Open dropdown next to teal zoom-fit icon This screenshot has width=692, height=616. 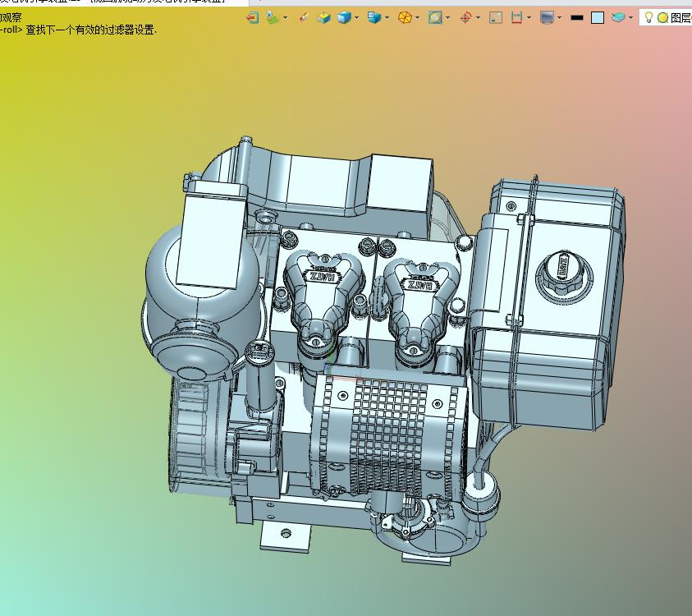(448, 18)
